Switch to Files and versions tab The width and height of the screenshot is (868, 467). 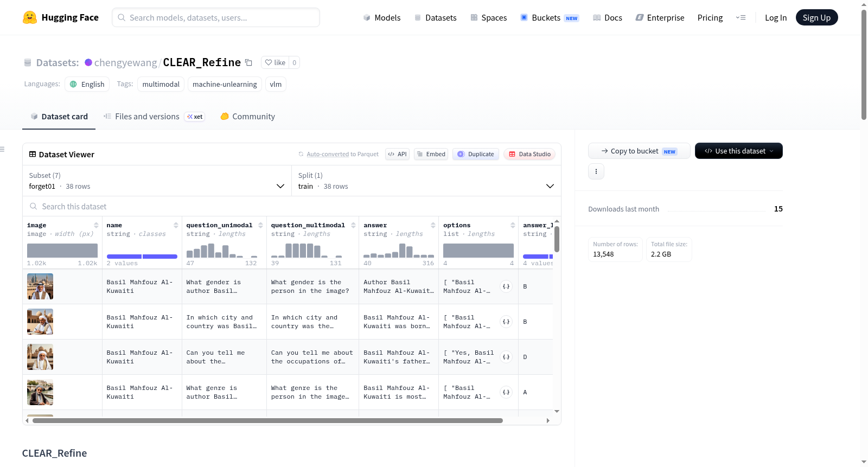(154, 116)
